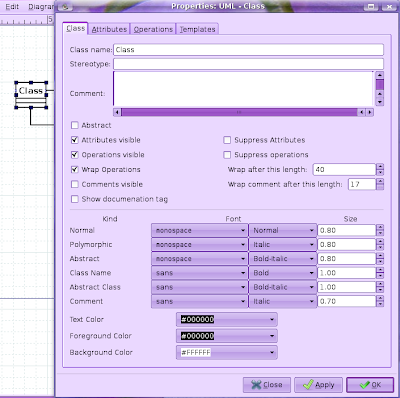400x398 pixels.
Task: Open Comment Italic style dropdown
Action: pyautogui.click(x=283, y=301)
